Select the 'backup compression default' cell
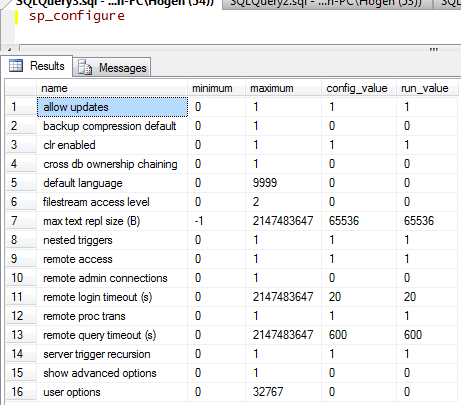461x405 pixels. click(112, 126)
